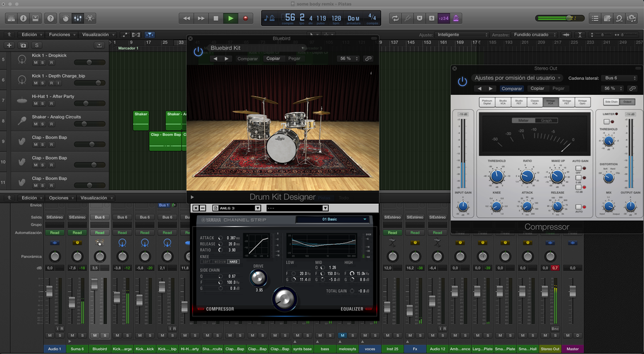This screenshot has height=354, width=644.
Task: Adjust Kick 1 - Dropkick track volume slider
Action: [x=89, y=62]
